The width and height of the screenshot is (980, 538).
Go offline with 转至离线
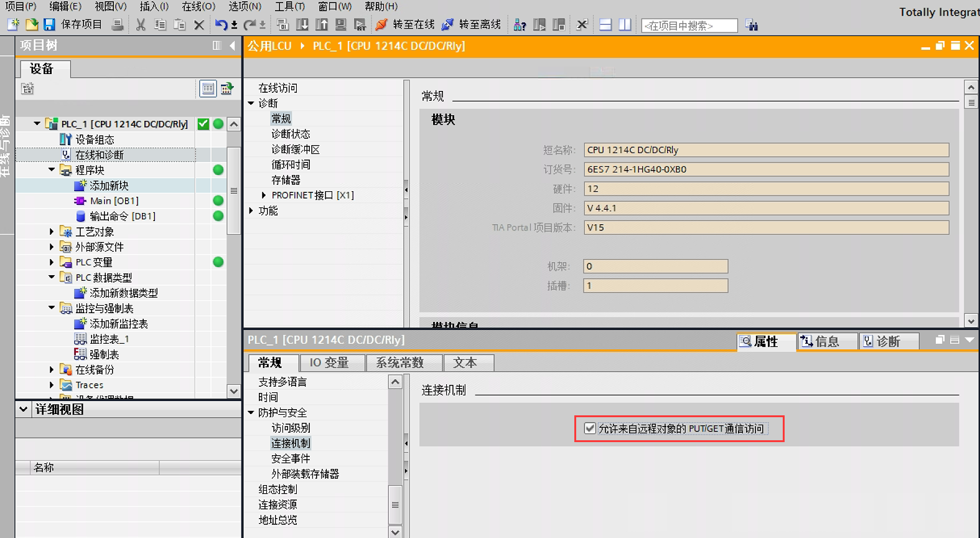click(471, 25)
